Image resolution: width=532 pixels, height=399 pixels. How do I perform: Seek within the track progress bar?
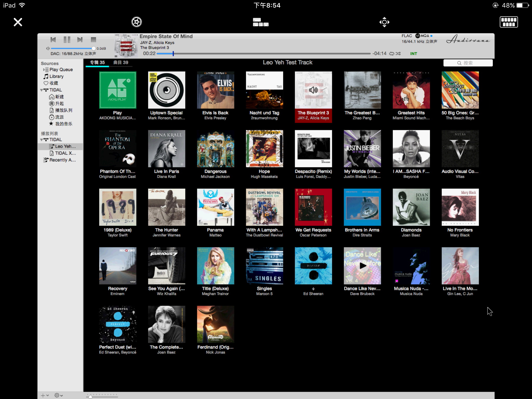coord(263,54)
